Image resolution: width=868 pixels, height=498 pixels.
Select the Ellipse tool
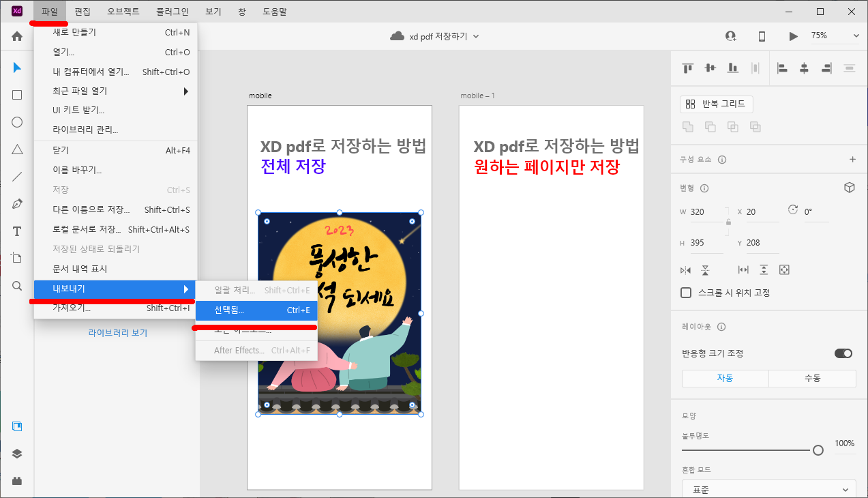pos(16,121)
